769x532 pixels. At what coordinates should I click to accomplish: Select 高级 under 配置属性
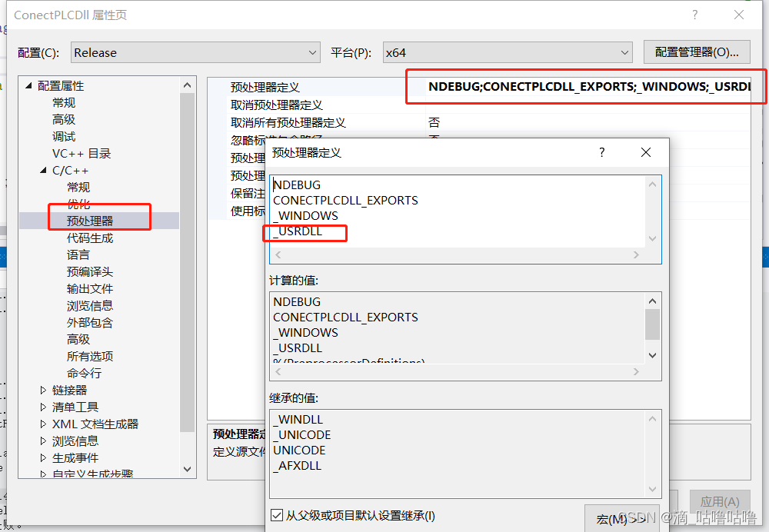click(x=64, y=119)
